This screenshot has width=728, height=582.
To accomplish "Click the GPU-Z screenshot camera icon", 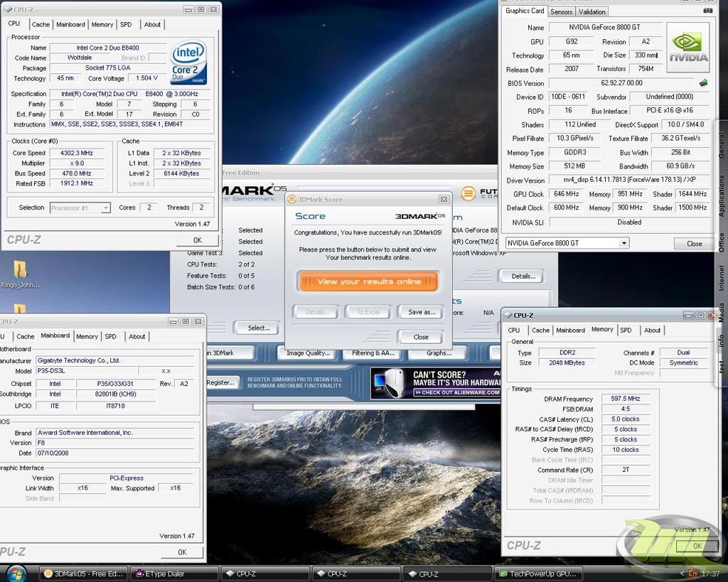I will (707, 11).
